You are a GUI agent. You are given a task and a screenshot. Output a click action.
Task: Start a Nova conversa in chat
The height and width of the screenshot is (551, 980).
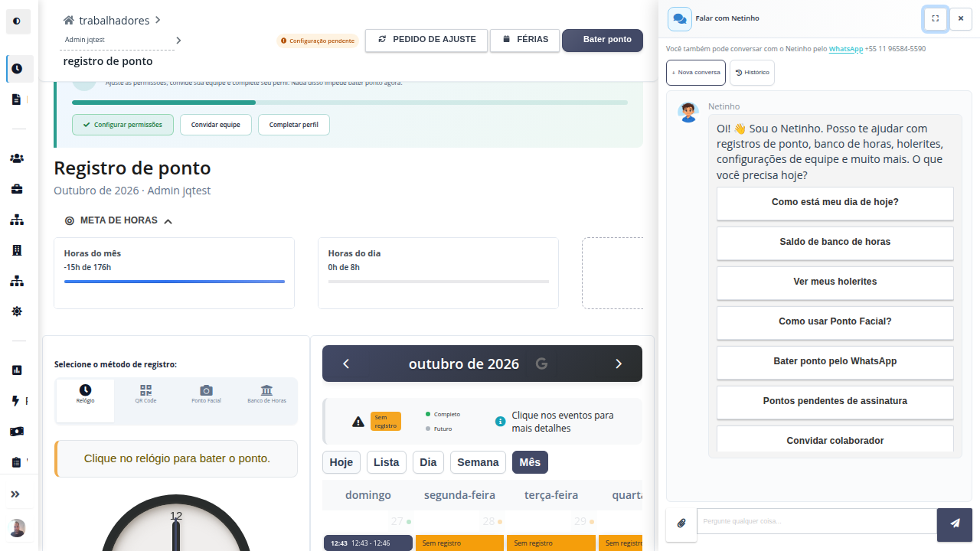pyautogui.click(x=696, y=73)
